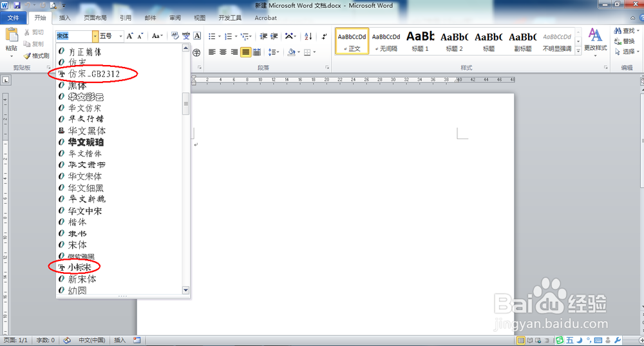The height and width of the screenshot is (346, 644).
Task: Switch to the References (引用) tab
Action: click(126, 17)
